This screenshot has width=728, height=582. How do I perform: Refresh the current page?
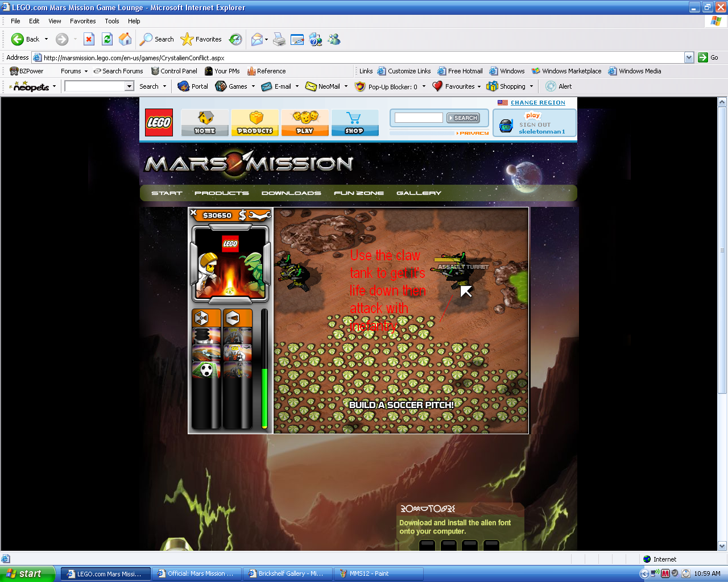[x=107, y=39]
